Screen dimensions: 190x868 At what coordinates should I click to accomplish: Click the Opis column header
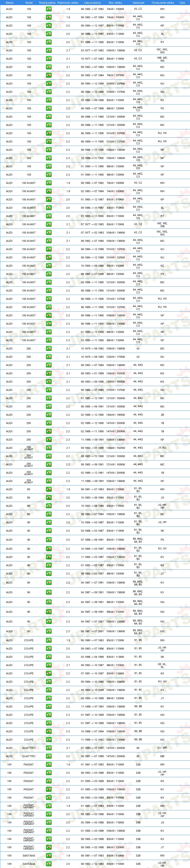[182, 2]
